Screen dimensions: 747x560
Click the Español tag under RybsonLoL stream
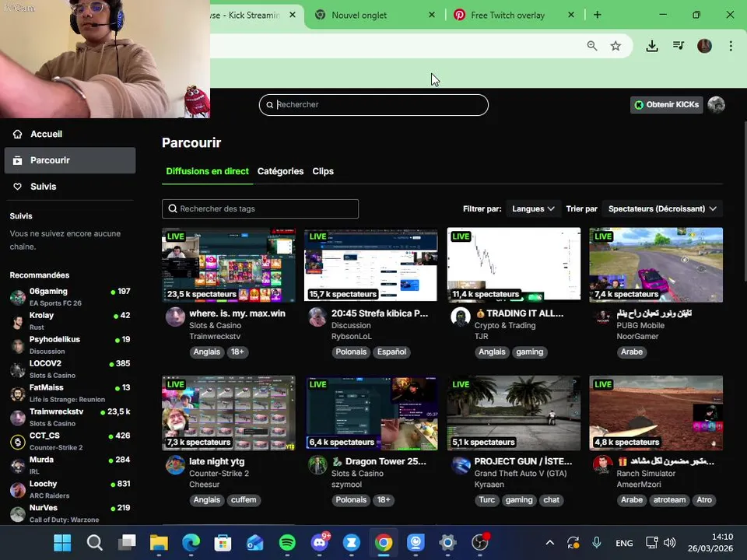click(391, 352)
